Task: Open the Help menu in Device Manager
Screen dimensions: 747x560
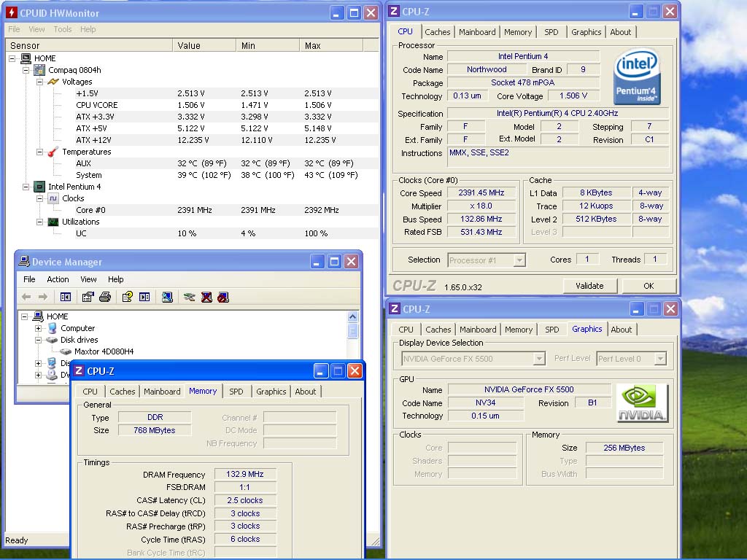Action: [116, 279]
